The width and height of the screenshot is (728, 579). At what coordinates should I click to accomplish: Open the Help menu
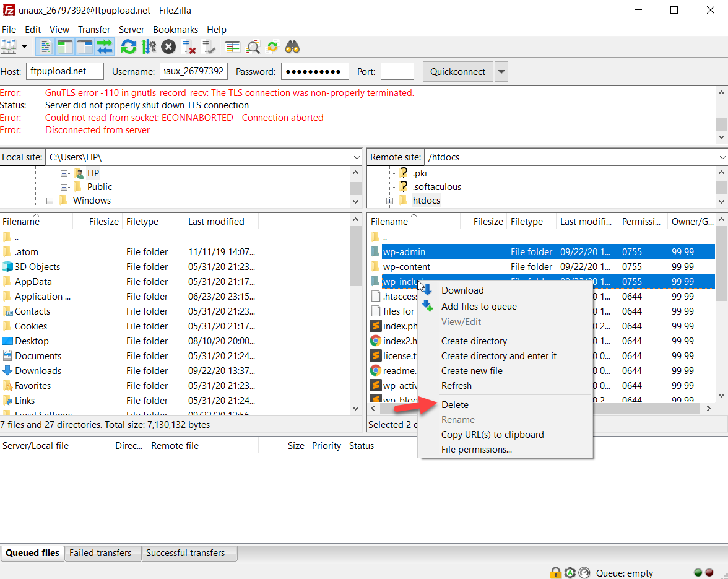(217, 29)
